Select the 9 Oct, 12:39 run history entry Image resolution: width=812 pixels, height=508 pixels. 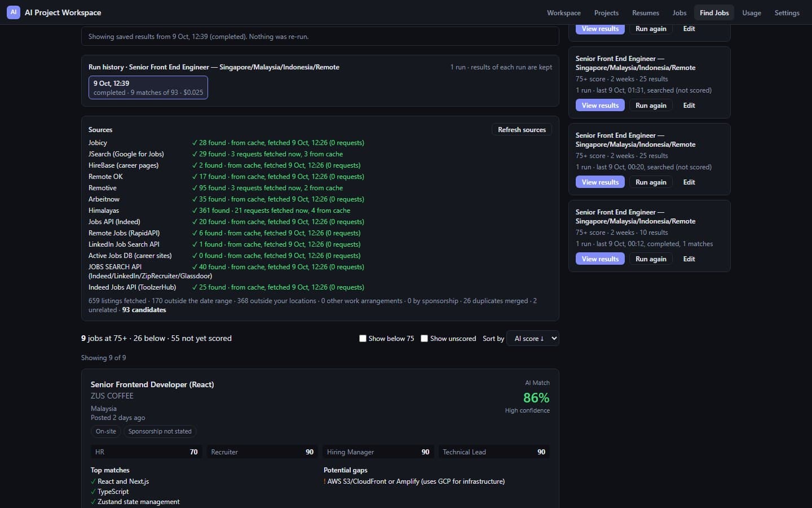pos(148,87)
